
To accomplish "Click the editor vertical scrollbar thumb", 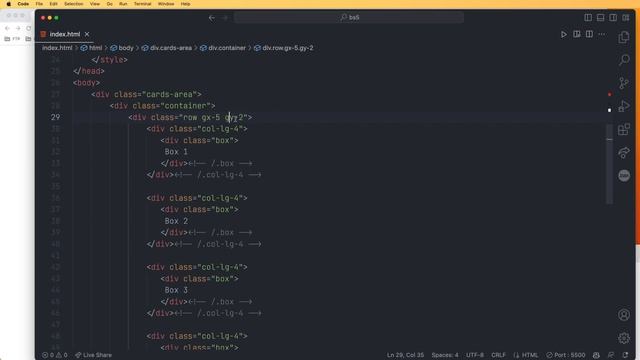I will (609, 163).
